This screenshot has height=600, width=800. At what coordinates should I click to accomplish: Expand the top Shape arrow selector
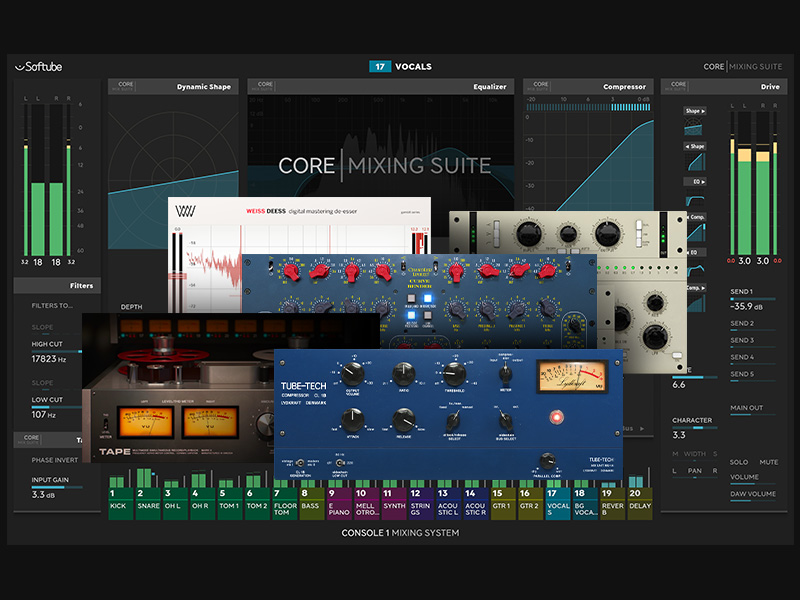point(694,111)
